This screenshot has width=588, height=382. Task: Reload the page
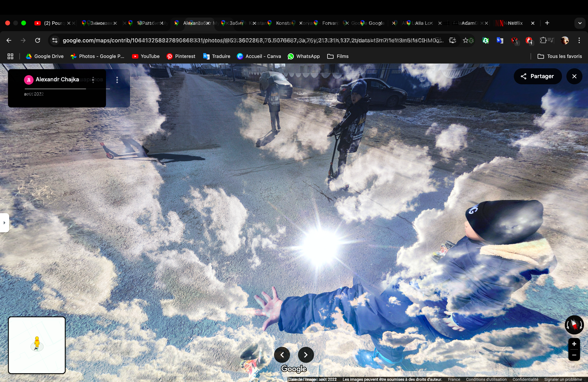pyautogui.click(x=38, y=40)
